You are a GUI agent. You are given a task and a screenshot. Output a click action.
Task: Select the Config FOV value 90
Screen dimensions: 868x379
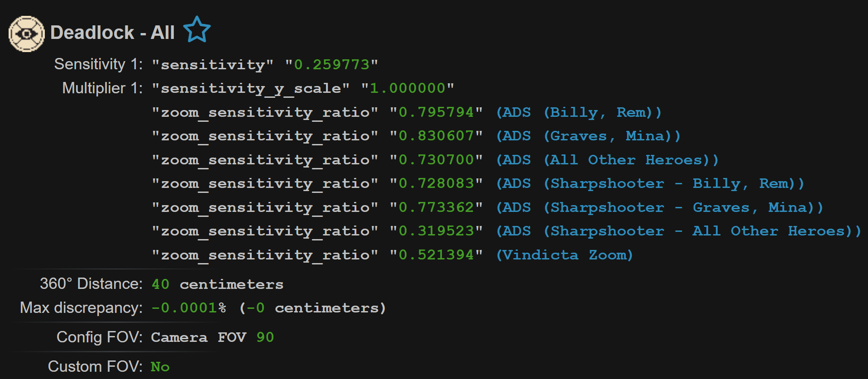[x=265, y=337]
